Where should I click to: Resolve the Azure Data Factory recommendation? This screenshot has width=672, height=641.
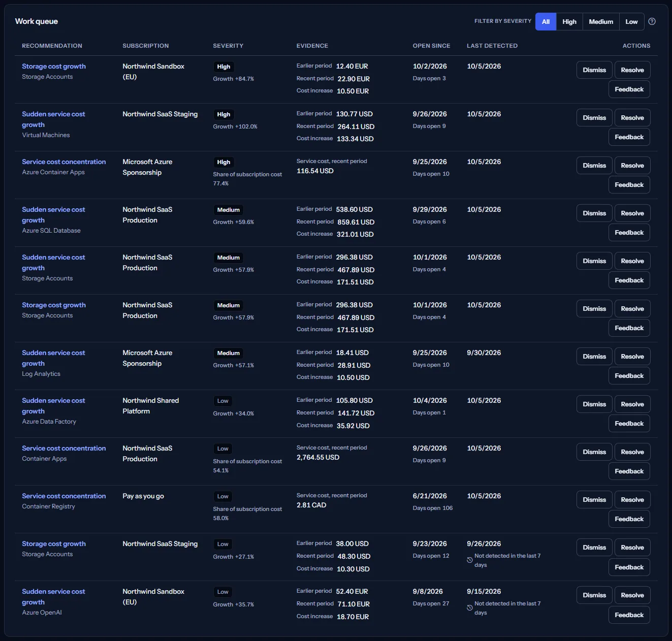[x=632, y=404]
